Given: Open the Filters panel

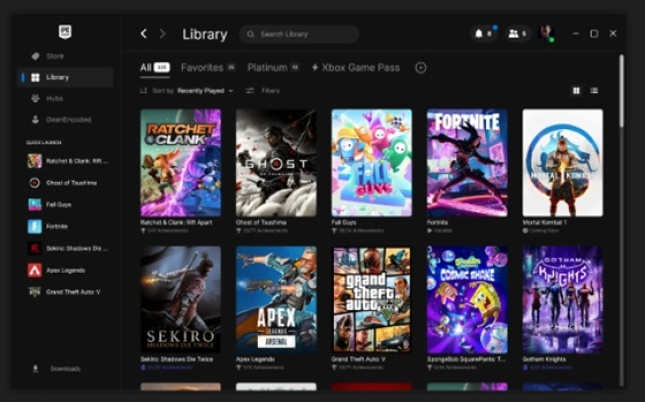Looking at the screenshot, I should pos(262,91).
